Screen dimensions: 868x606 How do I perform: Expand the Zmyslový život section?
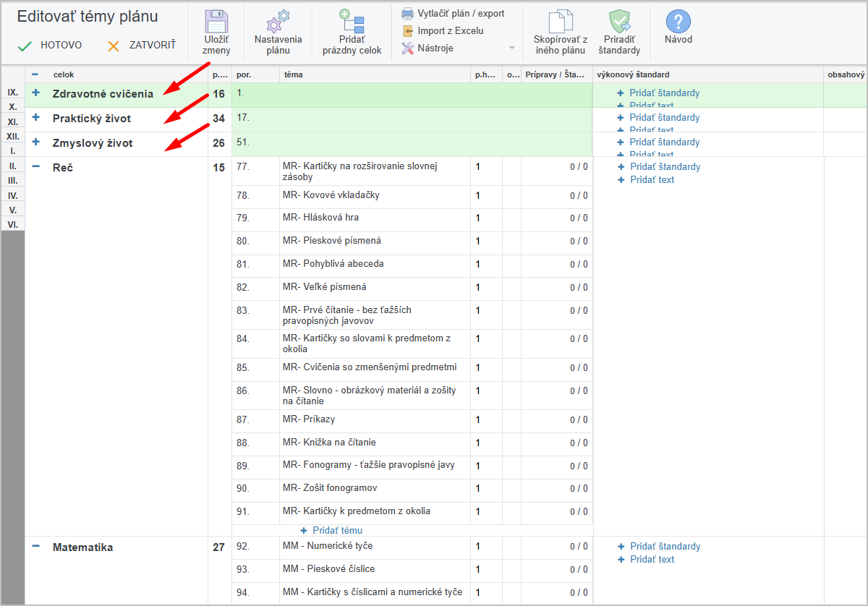click(36, 142)
